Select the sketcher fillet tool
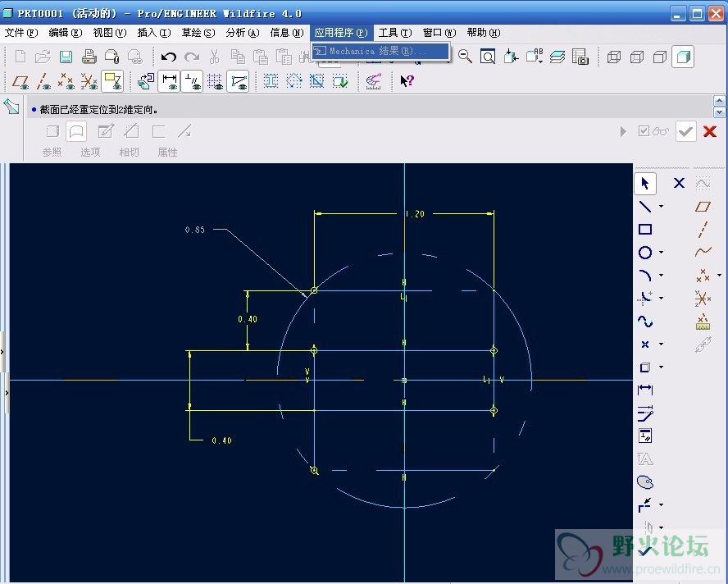The height and width of the screenshot is (584, 728). point(645,298)
